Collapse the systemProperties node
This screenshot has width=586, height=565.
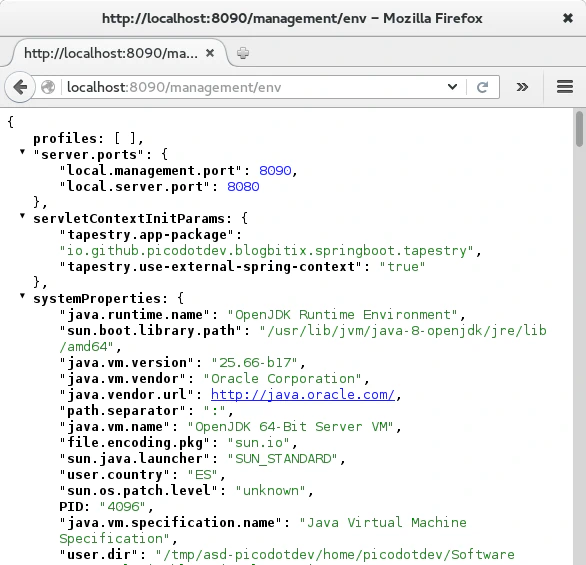[x=22, y=296]
